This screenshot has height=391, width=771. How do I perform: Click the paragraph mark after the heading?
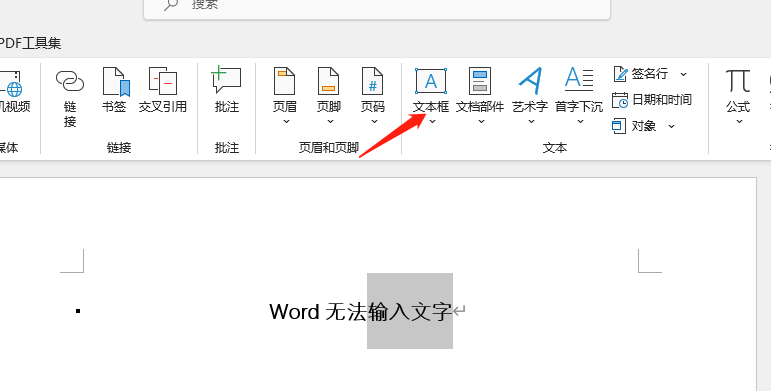click(459, 311)
